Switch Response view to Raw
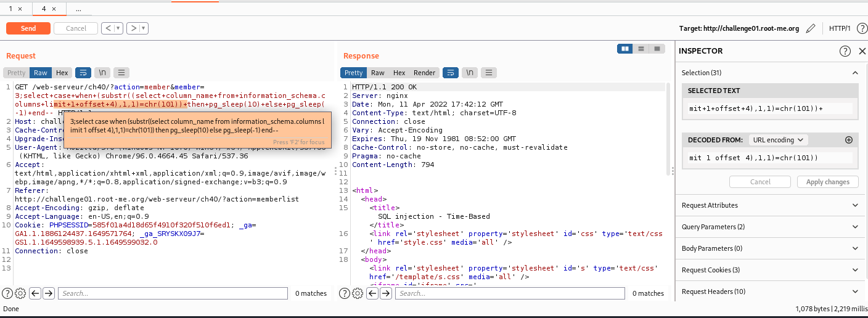This screenshot has height=318, width=868. (378, 73)
